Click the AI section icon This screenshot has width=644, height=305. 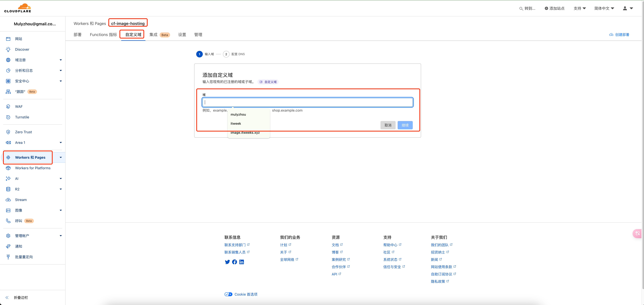click(8, 178)
